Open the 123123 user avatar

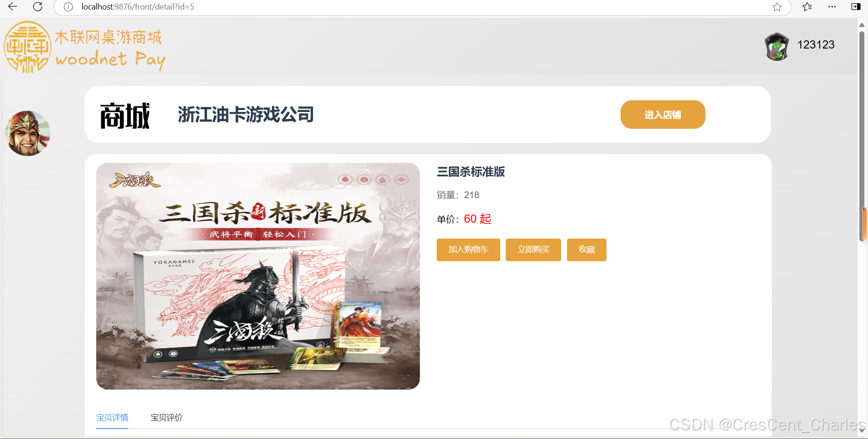[777, 46]
